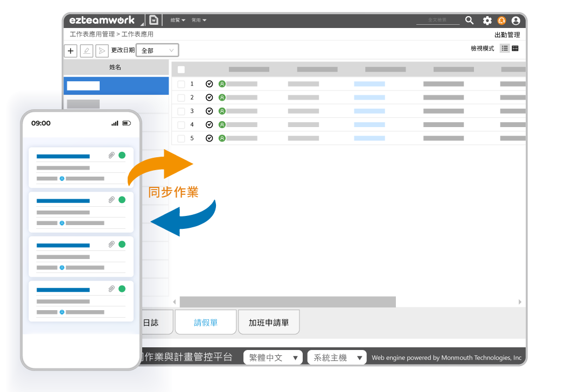This screenshot has height=392, width=586.
Task: Tick the checkbox for row 1
Action: (x=181, y=84)
